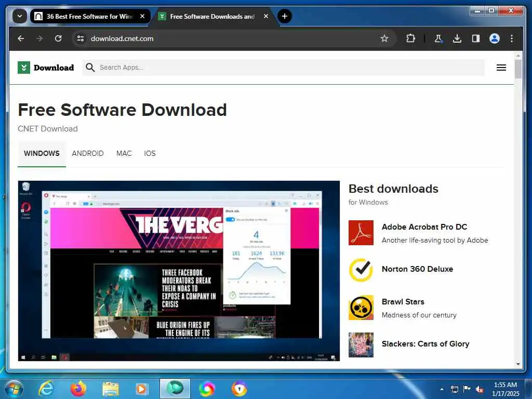Open the hamburger site menu
The image size is (532, 399).
(501, 68)
